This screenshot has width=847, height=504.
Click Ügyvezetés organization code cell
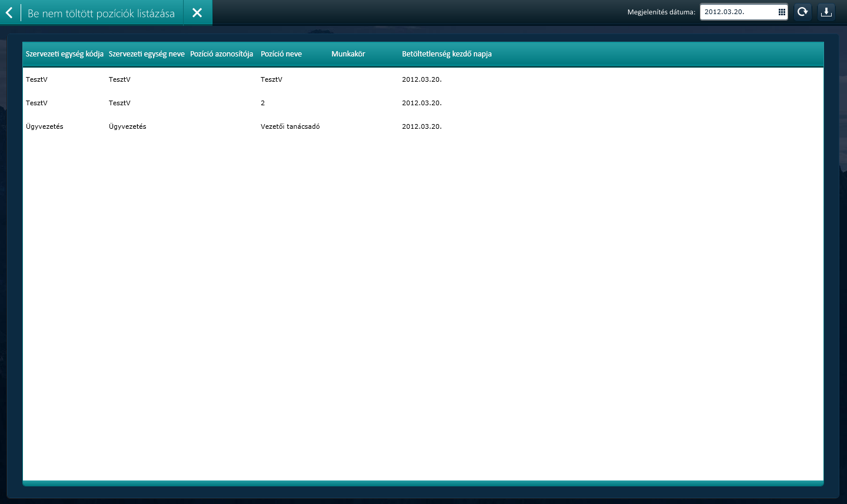click(45, 126)
